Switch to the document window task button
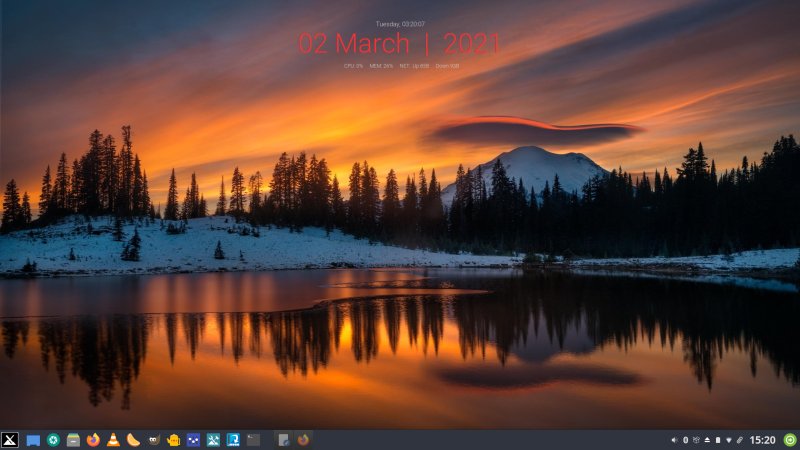The image size is (800, 450). (283, 440)
